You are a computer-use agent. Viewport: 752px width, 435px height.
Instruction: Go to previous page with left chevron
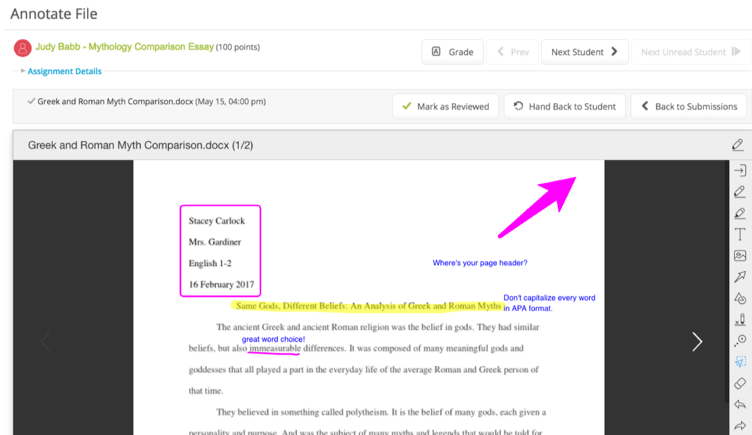(45, 342)
